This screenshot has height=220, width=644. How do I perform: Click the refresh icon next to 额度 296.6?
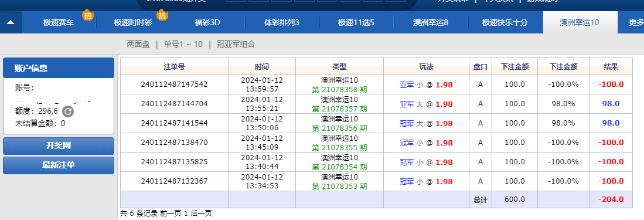tap(68, 111)
